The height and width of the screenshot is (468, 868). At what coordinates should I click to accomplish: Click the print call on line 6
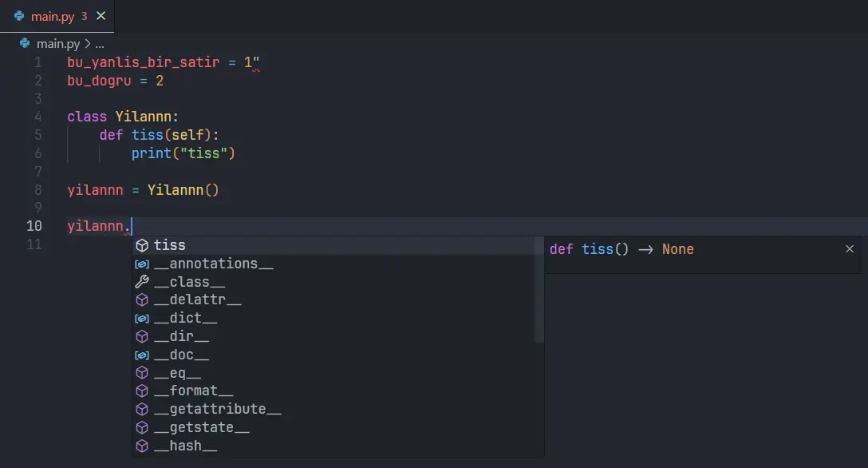(151, 153)
